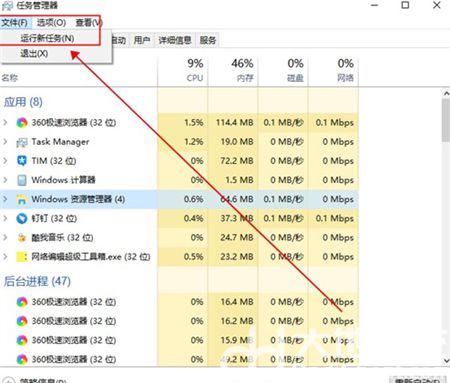
Task: Click the 网络编辑超级工具箱.exe icon
Action: coord(22,257)
